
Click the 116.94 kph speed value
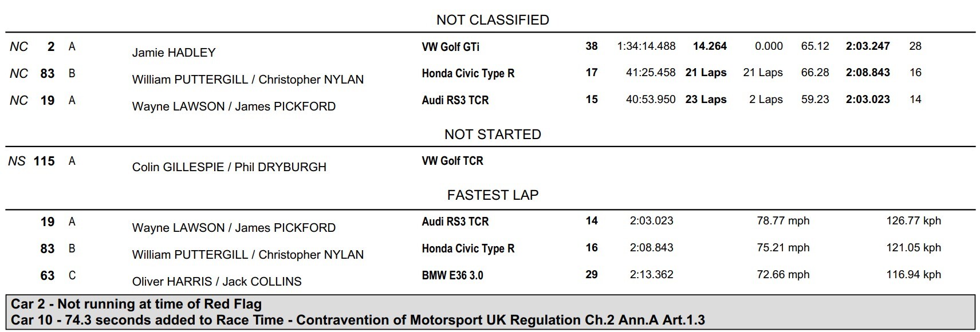[914, 275]
